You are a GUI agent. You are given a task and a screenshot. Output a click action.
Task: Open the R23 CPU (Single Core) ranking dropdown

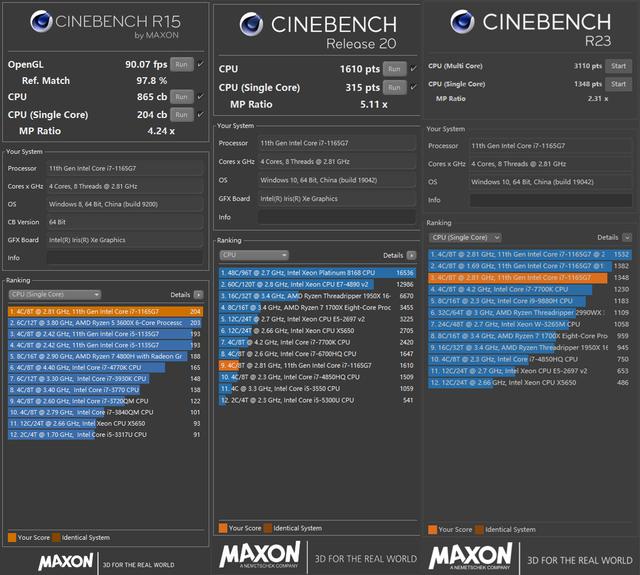coord(465,238)
